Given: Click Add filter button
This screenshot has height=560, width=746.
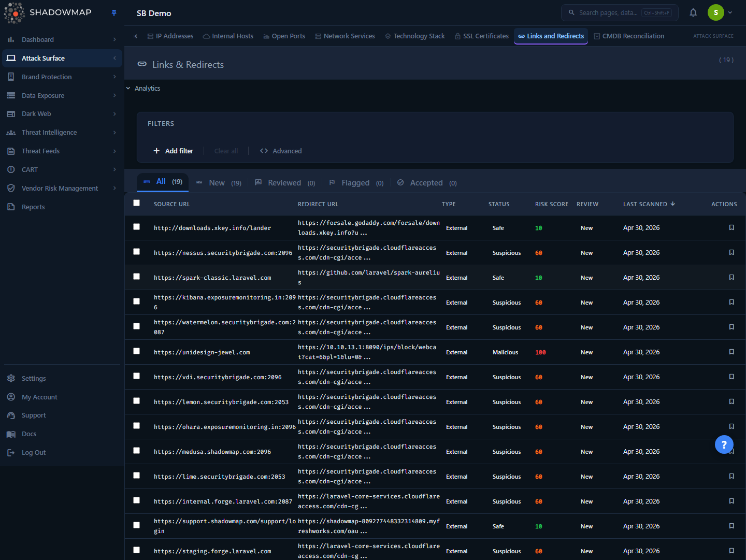Looking at the screenshot, I should click(173, 151).
